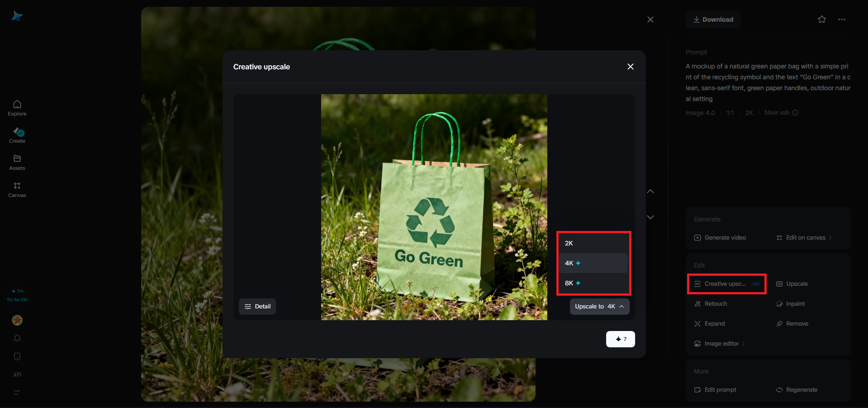
Task: Go to previous image with up chevron
Action: pos(650,192)
